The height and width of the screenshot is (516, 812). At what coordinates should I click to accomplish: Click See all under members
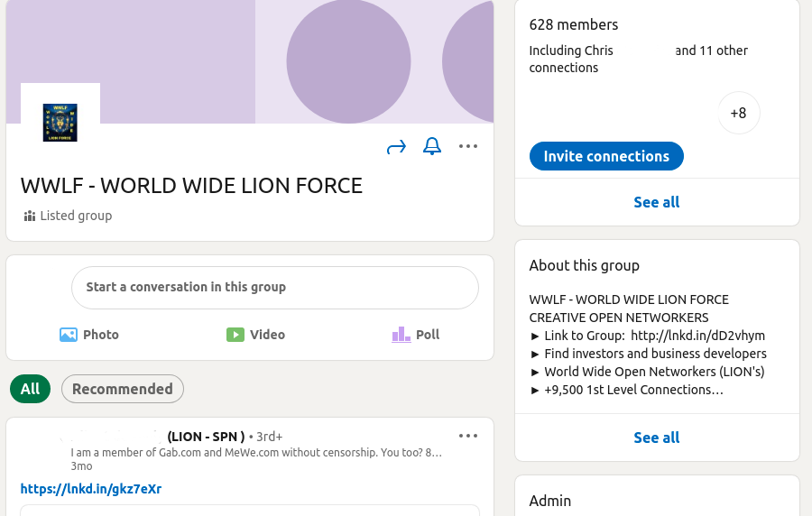click(657, 202)
